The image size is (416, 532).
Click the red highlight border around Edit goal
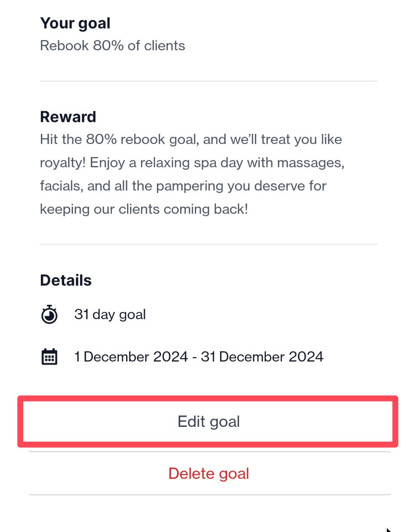click(208, 399)
